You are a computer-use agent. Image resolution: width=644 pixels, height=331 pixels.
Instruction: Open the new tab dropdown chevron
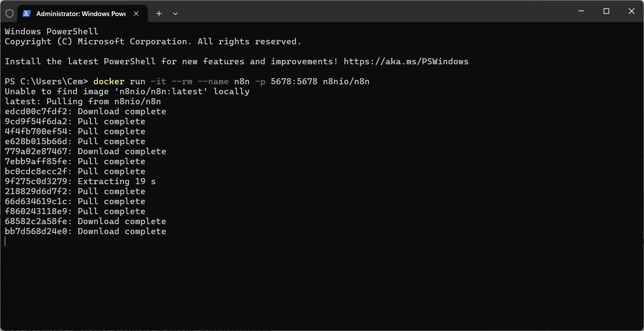click(x=175, y=13)
